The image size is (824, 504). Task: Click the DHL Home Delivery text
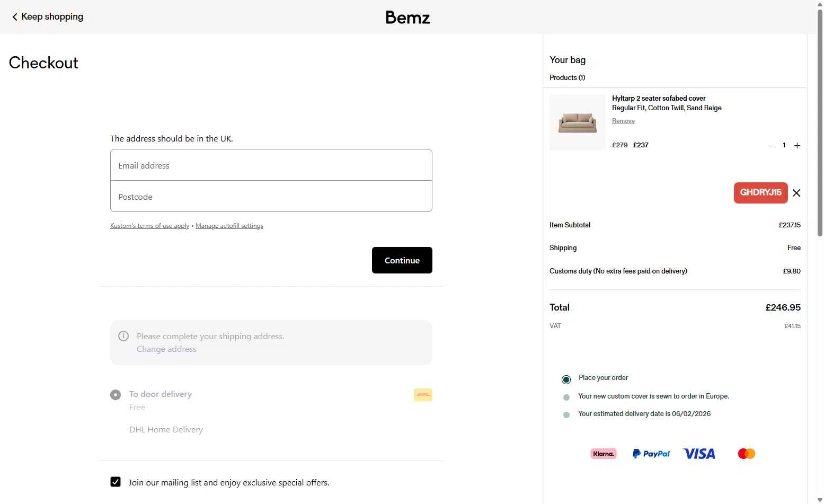point(166,430)
